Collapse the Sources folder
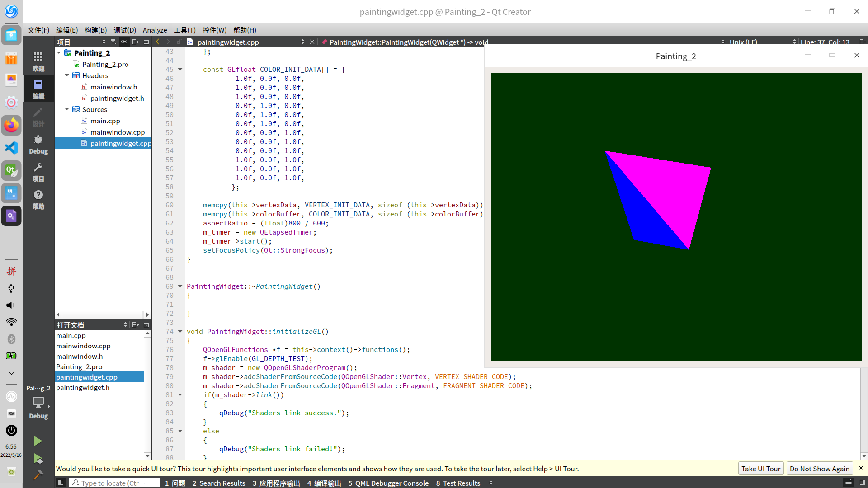The height and width of the screenshot is (488, 868). click(67, 109)
